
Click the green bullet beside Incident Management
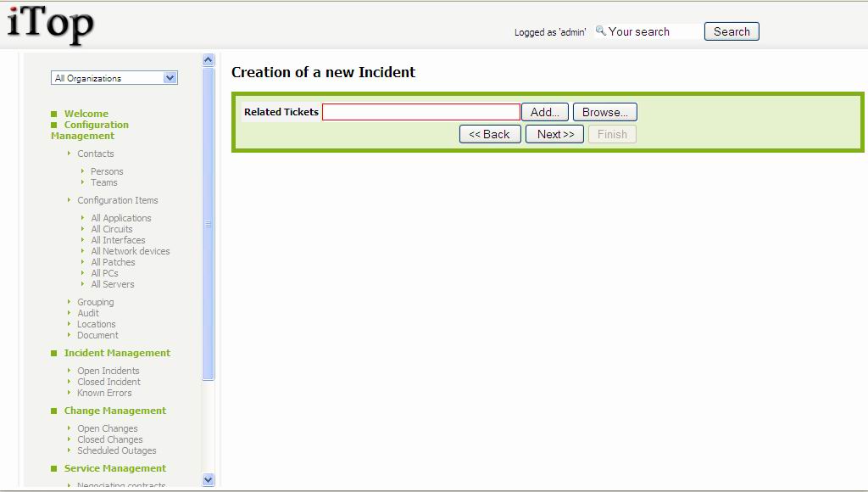53,354
